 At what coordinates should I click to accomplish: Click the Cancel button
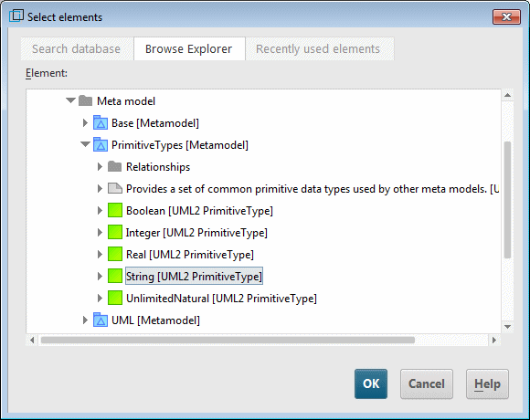[427, 383]
